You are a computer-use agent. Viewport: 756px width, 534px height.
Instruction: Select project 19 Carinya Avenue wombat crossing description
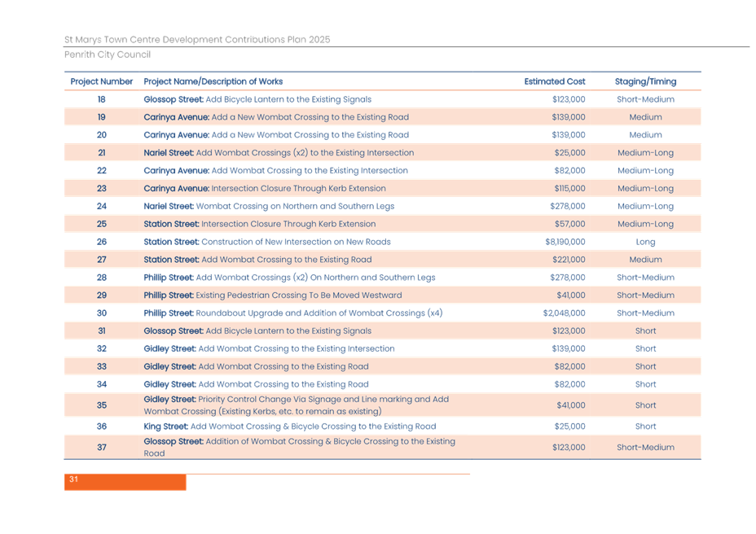[276, 117]
